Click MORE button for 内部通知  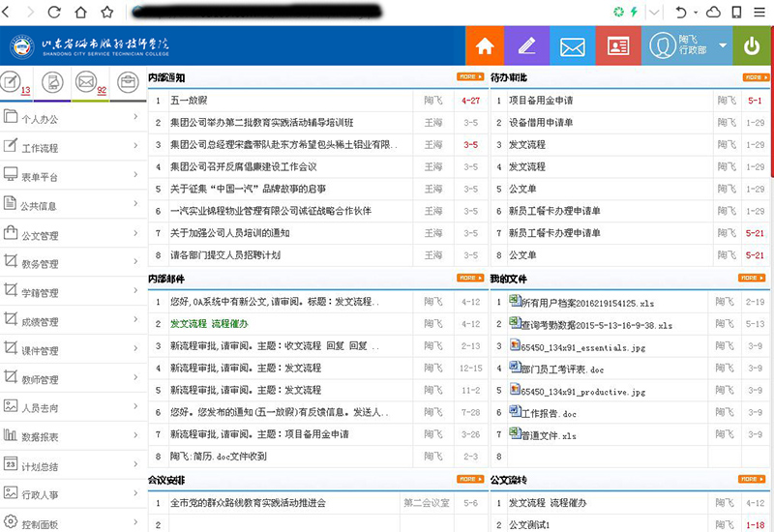tap(470, 77)
